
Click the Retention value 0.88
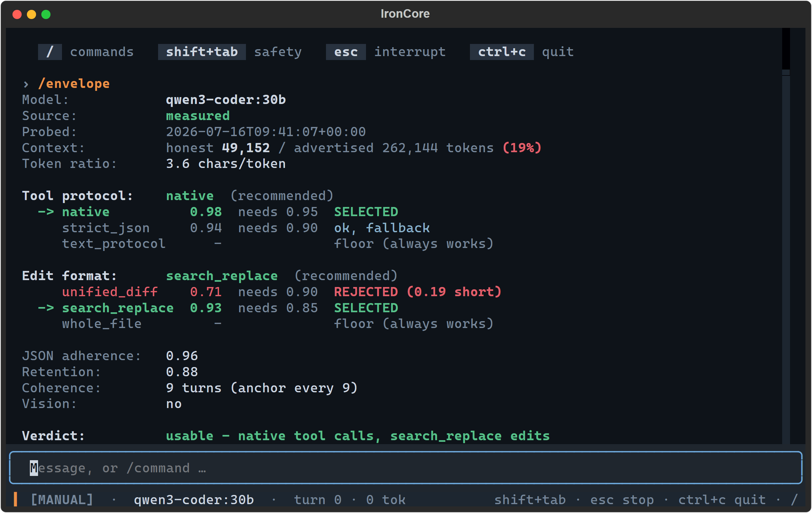(x=182, y=372)
